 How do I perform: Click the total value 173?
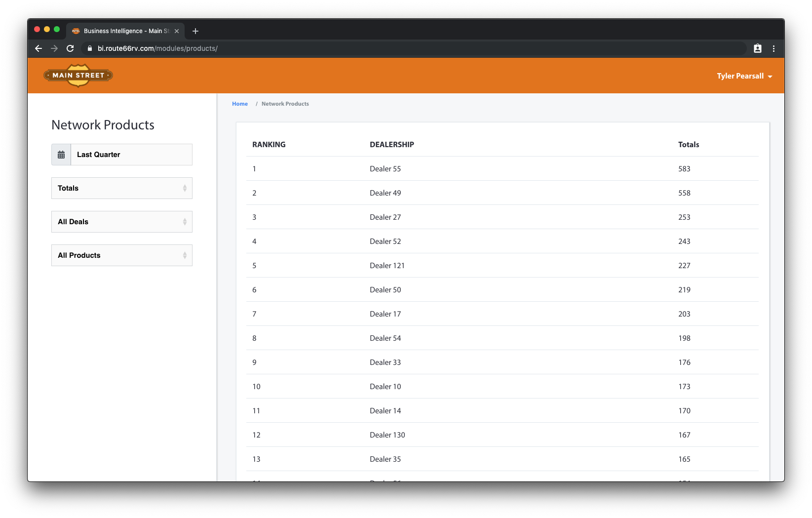point(684,387)
